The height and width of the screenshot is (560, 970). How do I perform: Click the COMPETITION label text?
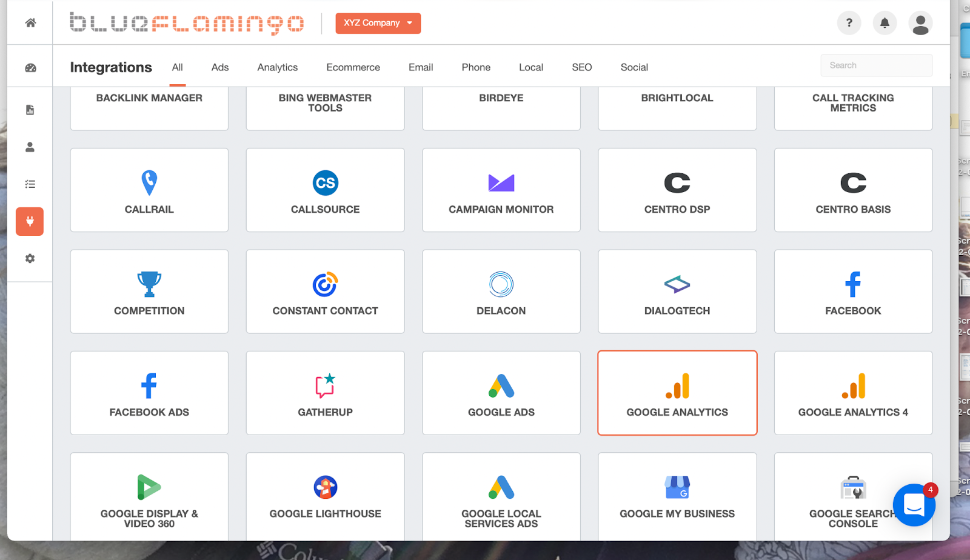pos(149,311)
